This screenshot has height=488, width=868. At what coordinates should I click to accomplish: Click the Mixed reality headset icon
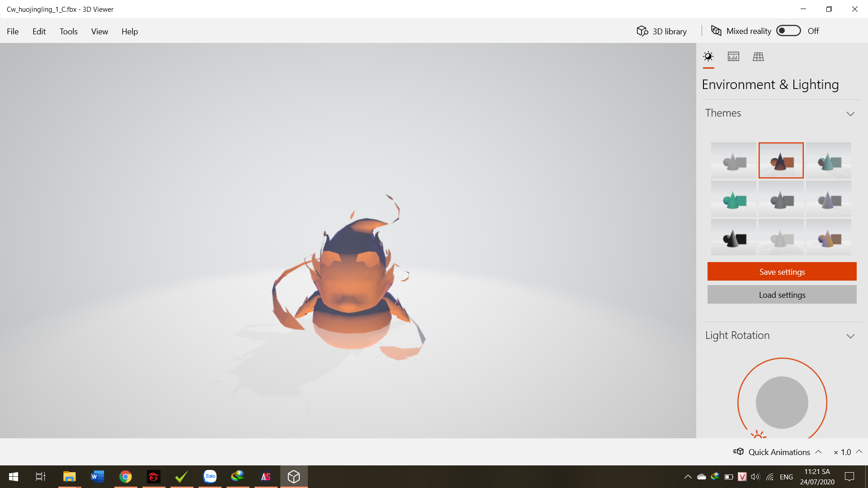[x=717, y=31]
